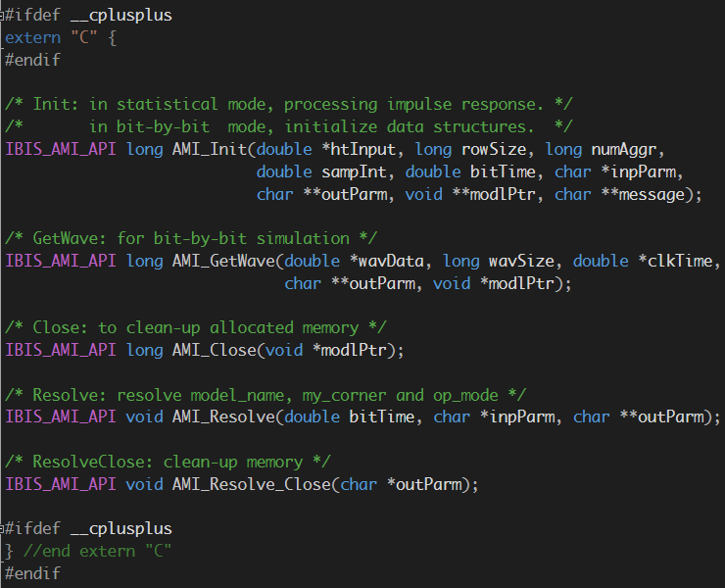725x588 pixels.
Task: Collapse the first #ifdef __cplusplus block
Action: 4,16
